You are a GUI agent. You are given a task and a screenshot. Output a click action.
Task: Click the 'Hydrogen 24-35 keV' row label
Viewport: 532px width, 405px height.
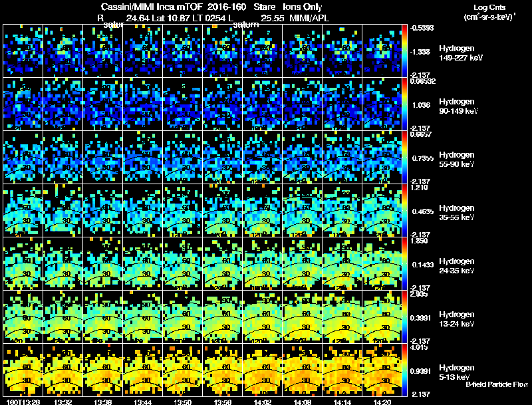click(x=457, y=266)
